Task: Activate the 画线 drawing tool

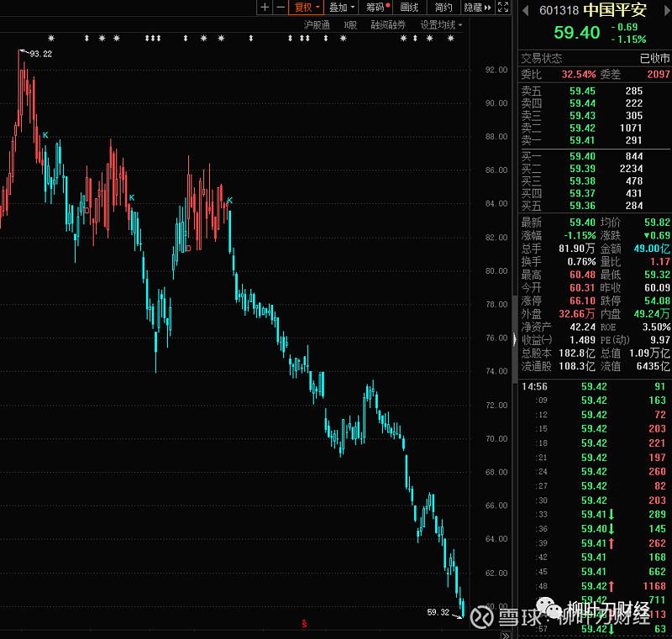Action: coord(409,8)
